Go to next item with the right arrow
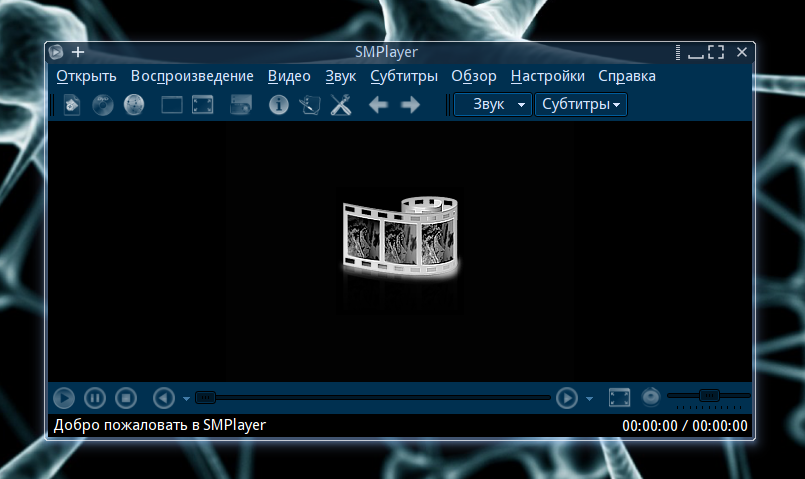805x479 pixels. [410, 105]
